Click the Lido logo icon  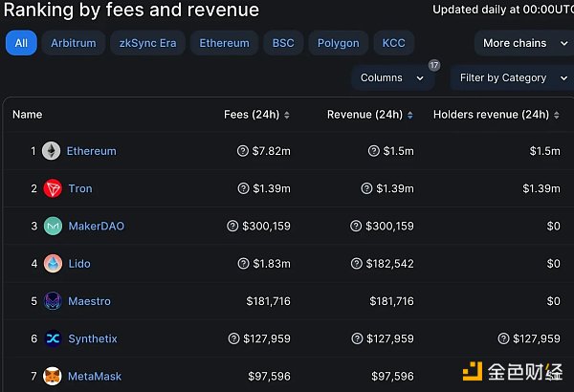(51, 264)
